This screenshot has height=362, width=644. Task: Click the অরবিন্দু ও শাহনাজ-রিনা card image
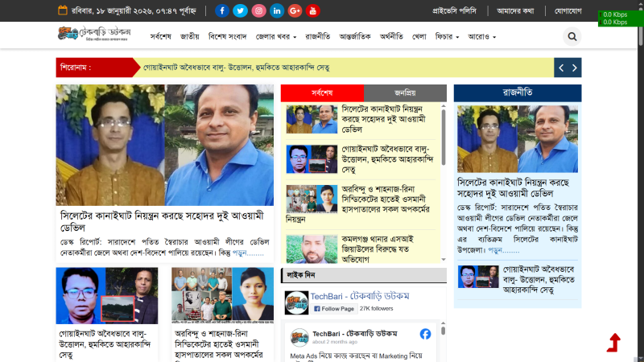[223, 295]
